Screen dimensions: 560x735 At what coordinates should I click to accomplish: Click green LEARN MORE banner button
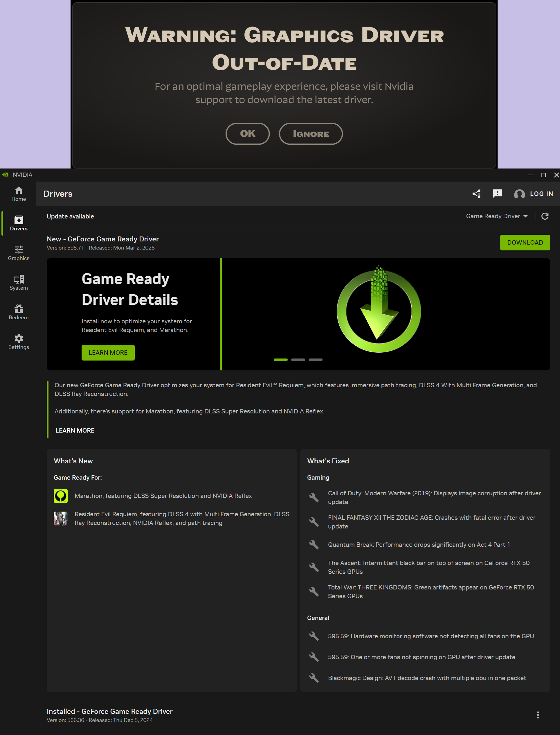click(x=108, y=352)
